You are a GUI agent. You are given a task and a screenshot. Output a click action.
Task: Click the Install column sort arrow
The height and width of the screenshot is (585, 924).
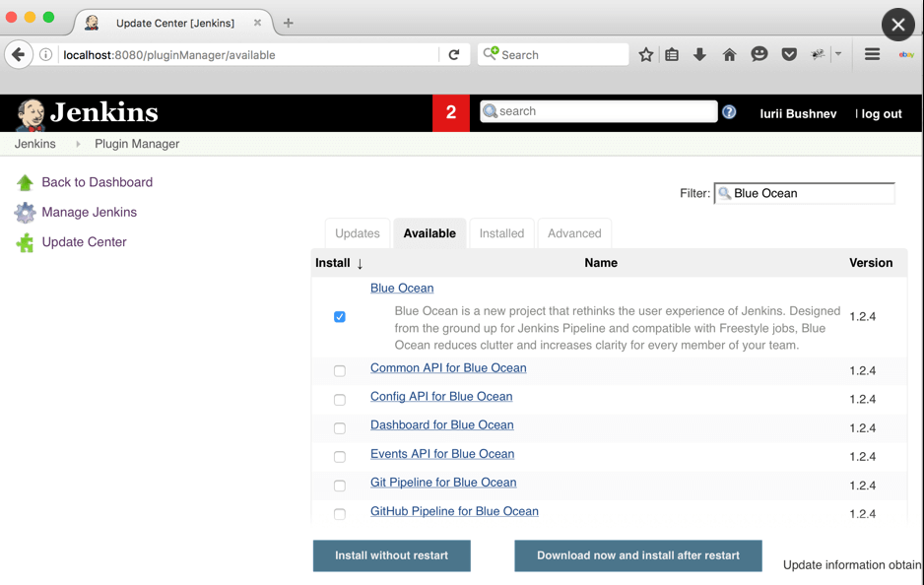(361, 264)
